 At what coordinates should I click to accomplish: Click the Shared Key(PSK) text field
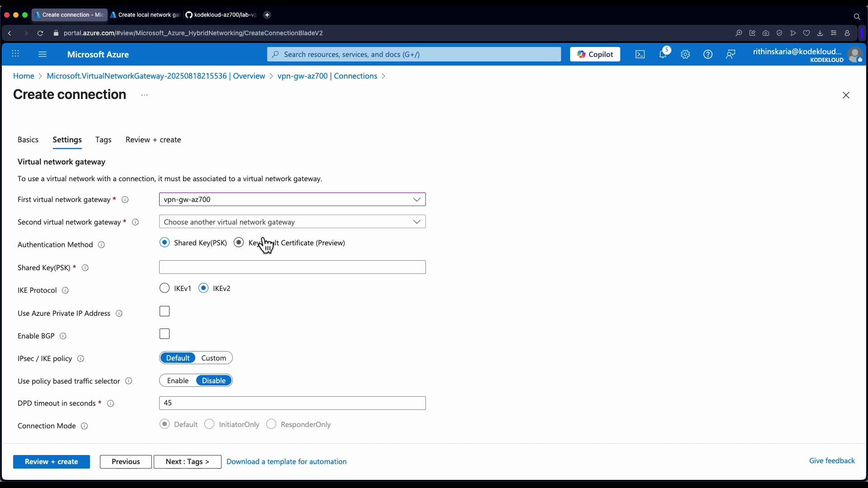click(x=292, y=267)
